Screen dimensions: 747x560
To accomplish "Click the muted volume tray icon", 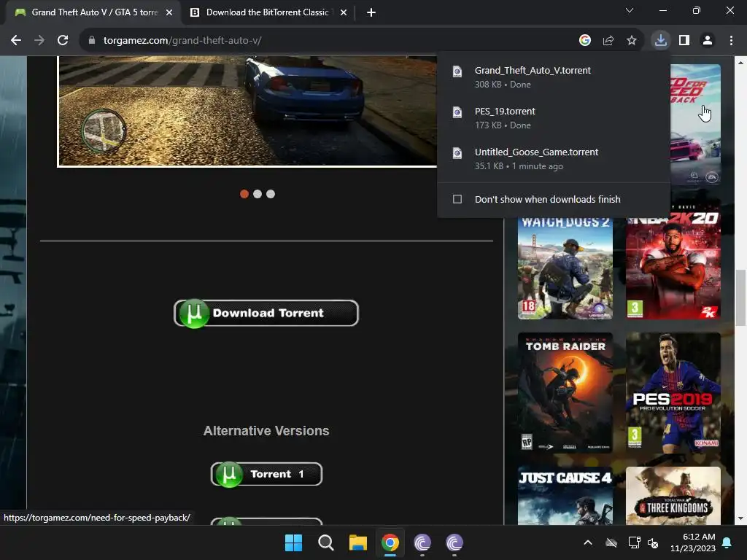I will [653, 542].
